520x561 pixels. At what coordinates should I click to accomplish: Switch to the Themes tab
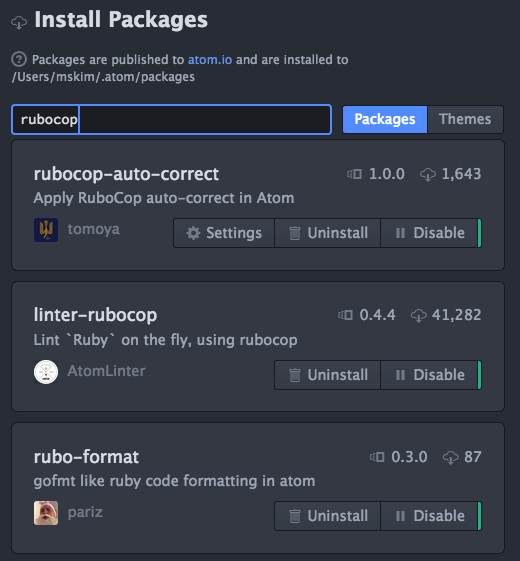pos(465,119)
